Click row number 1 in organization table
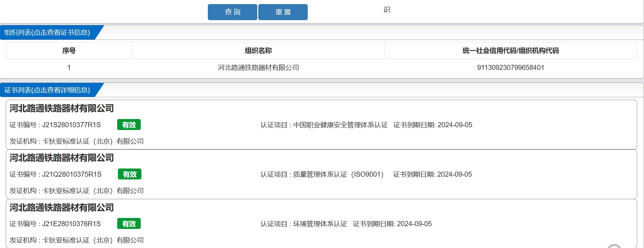Image resolution: width=644 pixels, height=248 pixels. tap(69, 68)
